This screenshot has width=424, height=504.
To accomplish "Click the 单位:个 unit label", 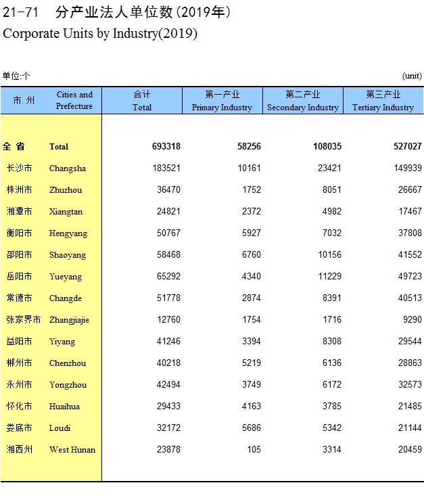I will point(16,76).
